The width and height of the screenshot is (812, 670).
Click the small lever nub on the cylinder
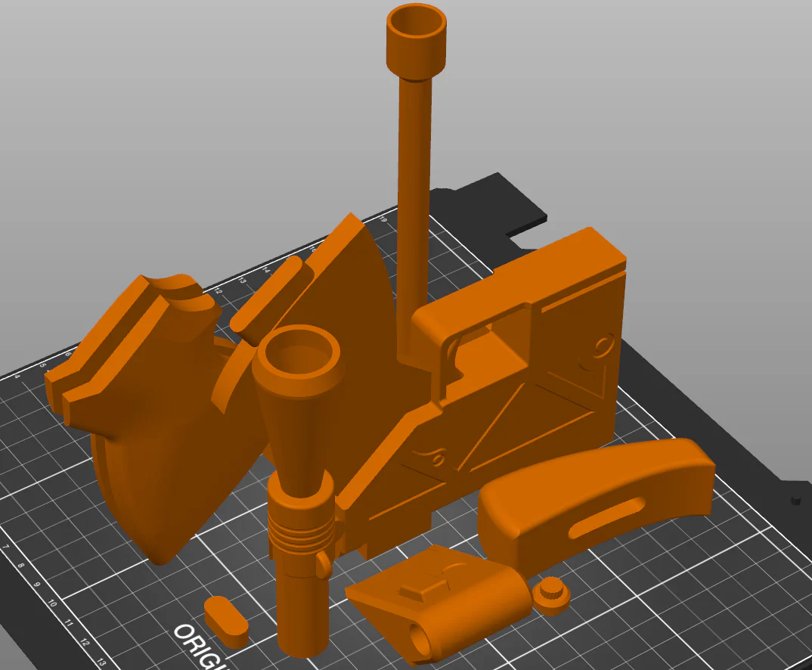pos(324,564)
